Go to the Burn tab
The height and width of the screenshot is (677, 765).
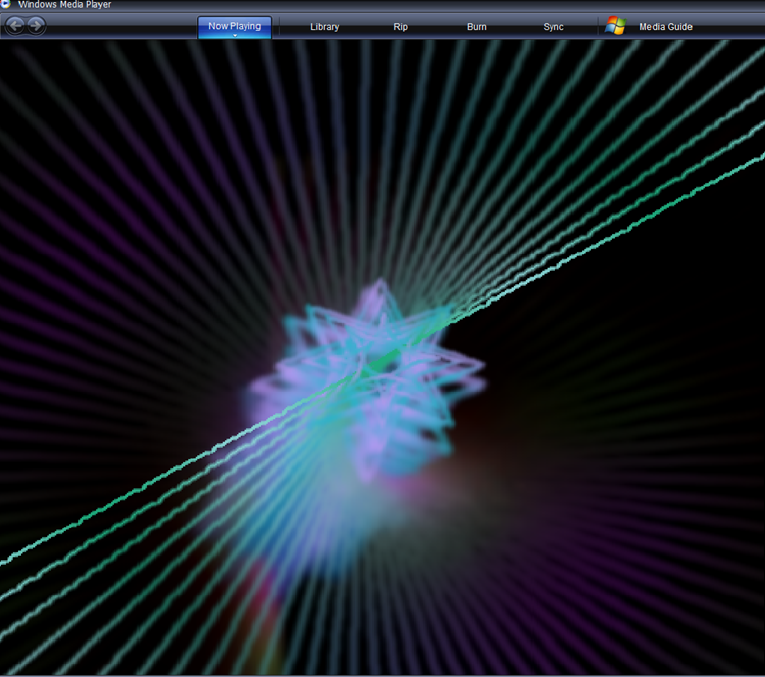coord(476,27)
